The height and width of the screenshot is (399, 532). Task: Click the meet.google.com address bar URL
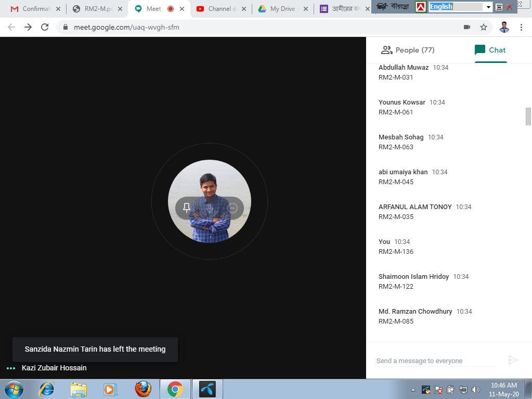[126, 27]
